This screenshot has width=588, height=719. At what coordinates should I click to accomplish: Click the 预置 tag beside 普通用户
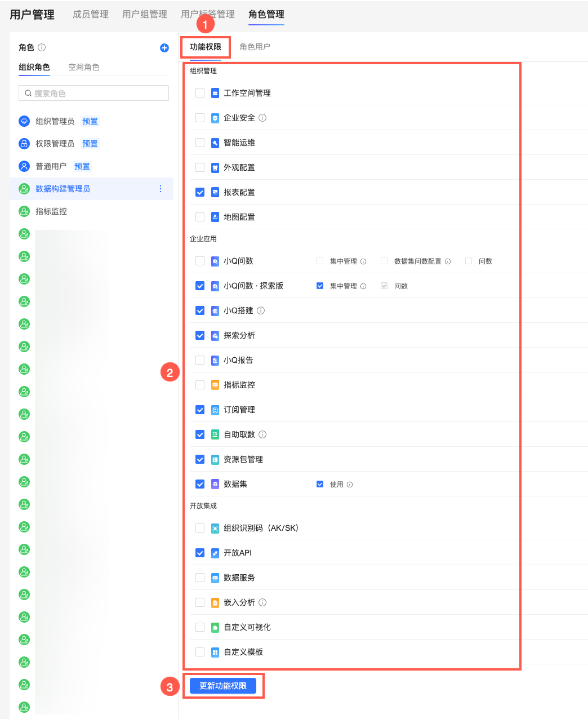[82, 166]
